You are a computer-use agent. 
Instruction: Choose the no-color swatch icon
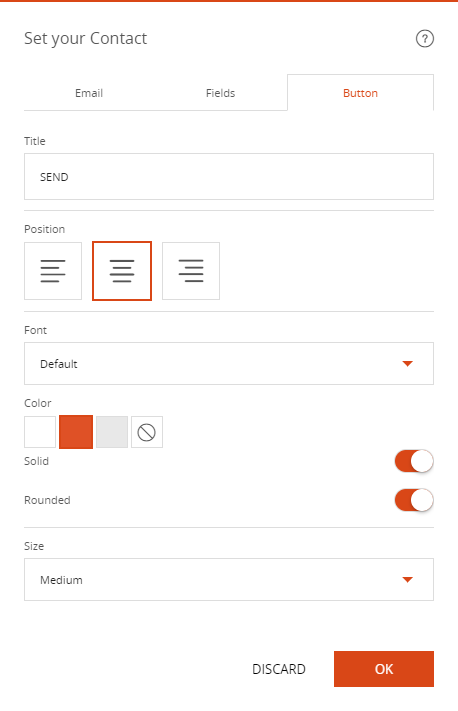[x=146, y=432]
